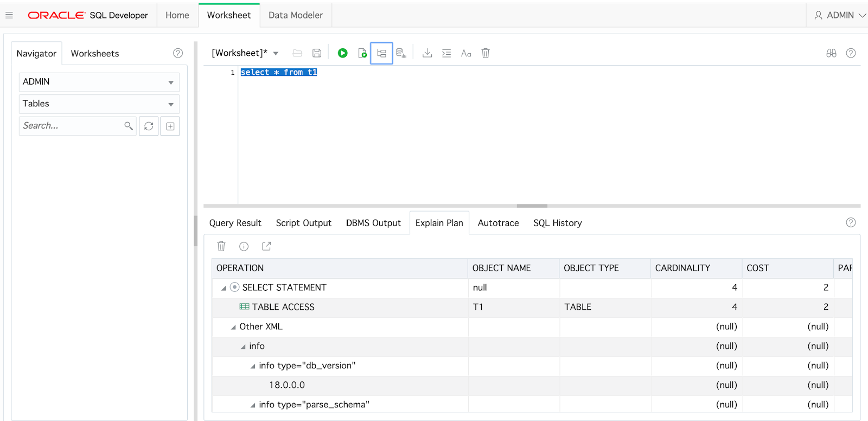Go to the Home tab
The height and width of the screenshot is (421, 868).
(177, 15)
